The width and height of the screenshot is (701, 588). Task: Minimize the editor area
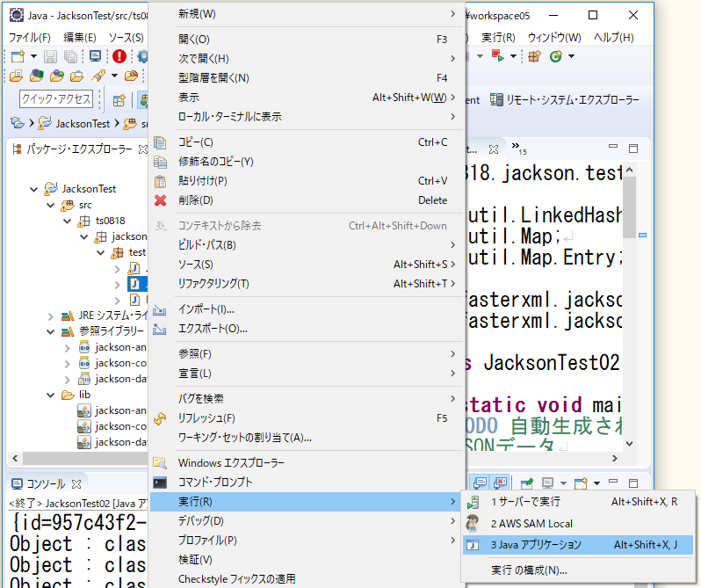(613, 146)
